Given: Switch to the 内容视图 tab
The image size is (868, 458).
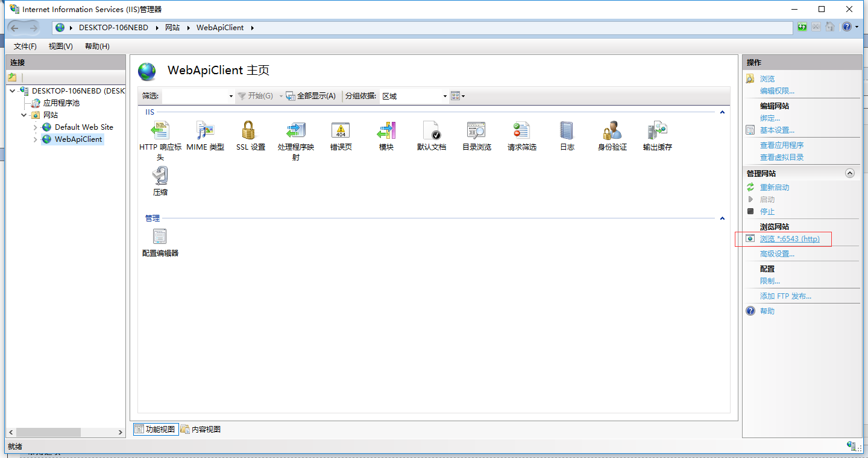Looking at the screenshot, I should (x=201, y=430).
